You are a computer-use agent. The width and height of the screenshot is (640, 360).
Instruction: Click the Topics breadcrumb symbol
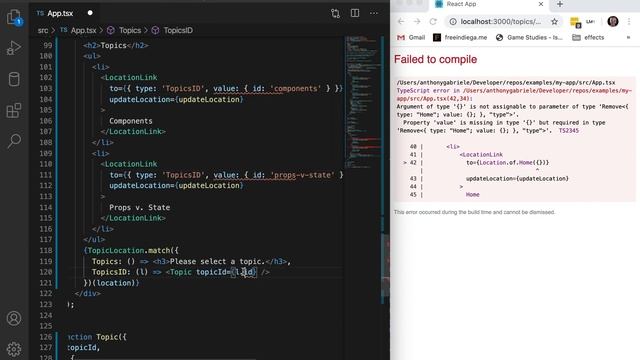click(130, 30)
